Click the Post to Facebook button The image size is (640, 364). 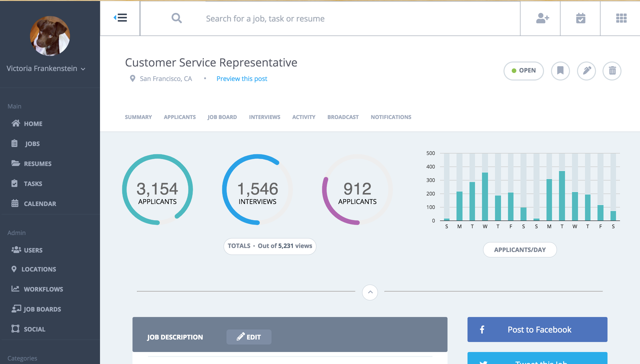(537, 329)
